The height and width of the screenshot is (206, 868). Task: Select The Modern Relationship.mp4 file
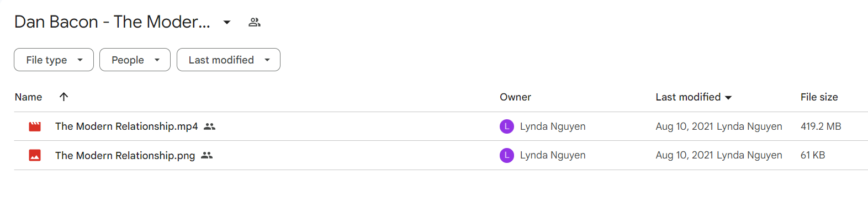point(441,126)
